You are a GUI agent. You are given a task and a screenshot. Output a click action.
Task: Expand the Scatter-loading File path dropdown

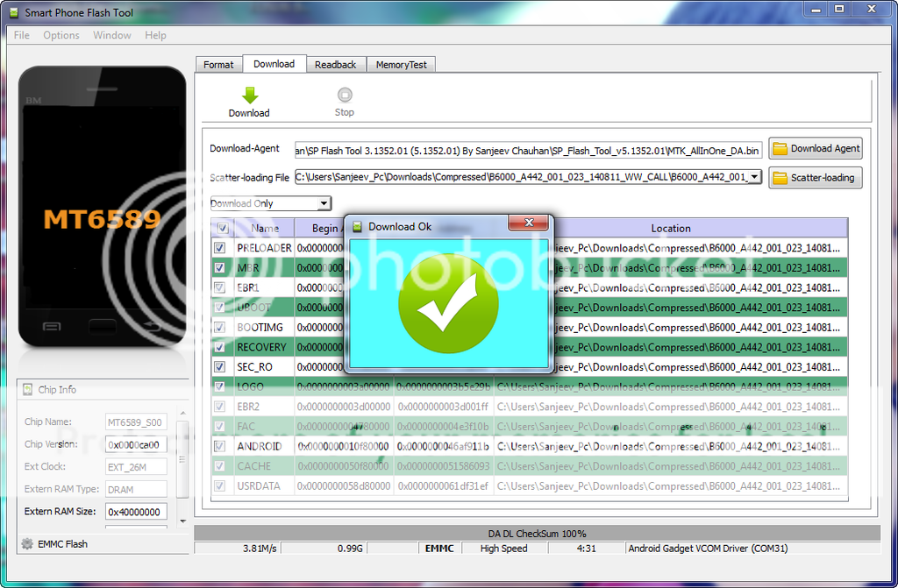coord(753,177)
